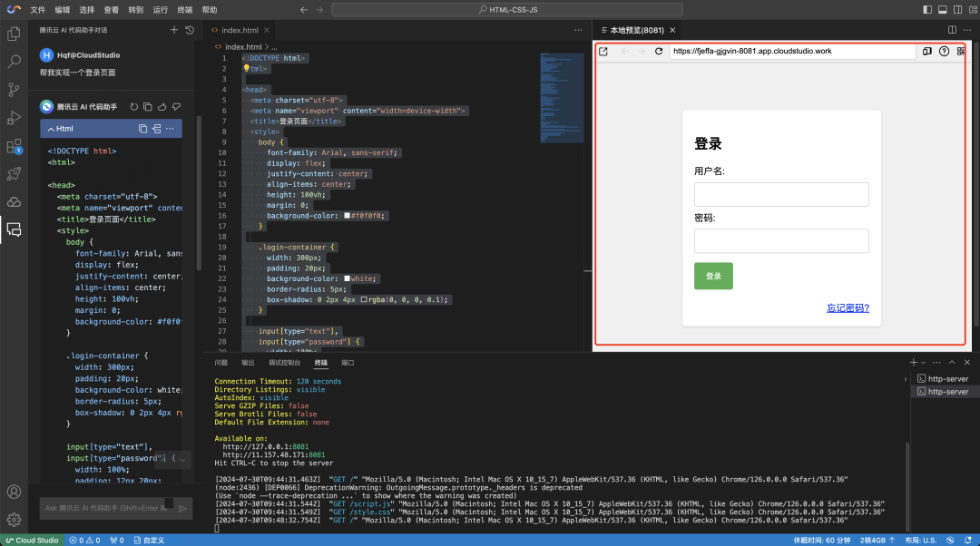
Task: Open the chat history clock icon
Action: pos(190,30)
